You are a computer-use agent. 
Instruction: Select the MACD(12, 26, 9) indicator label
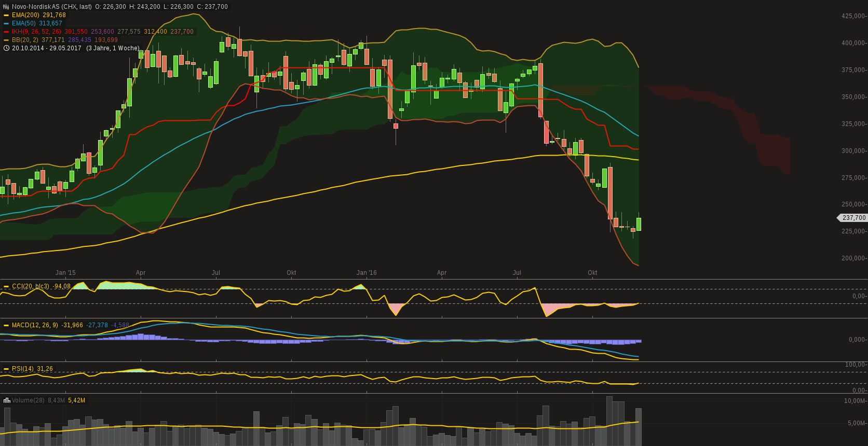click(35, 325)
